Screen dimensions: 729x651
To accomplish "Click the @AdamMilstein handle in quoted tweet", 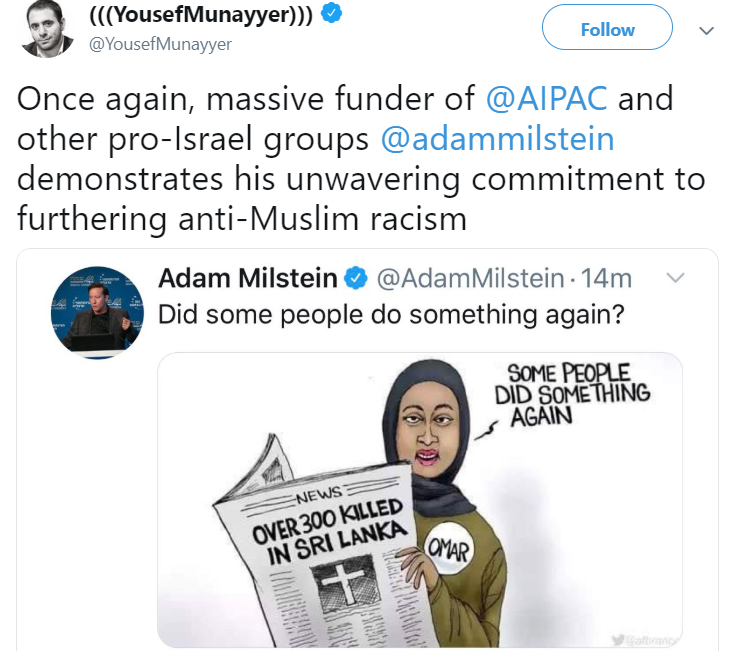I will click(470, 279).
